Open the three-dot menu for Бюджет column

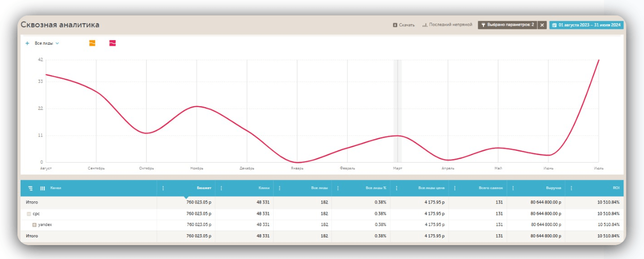click(x=163, y=188)
